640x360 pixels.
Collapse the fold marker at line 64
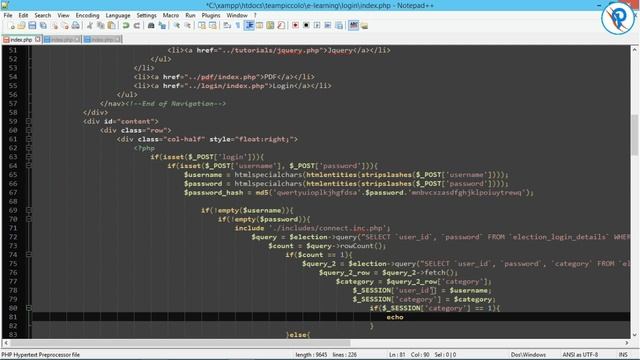[29, 166]
